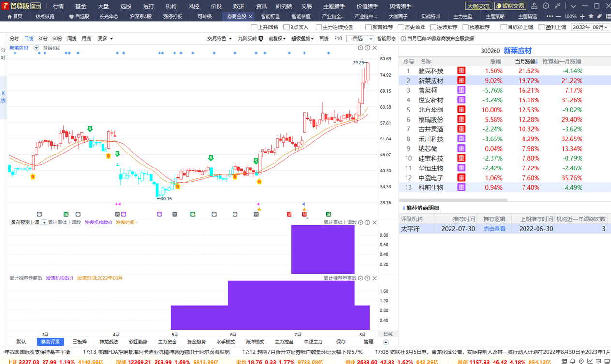Click the 画线 drawing tool button
Screen dimensions: 611x364
coord(324,38)
